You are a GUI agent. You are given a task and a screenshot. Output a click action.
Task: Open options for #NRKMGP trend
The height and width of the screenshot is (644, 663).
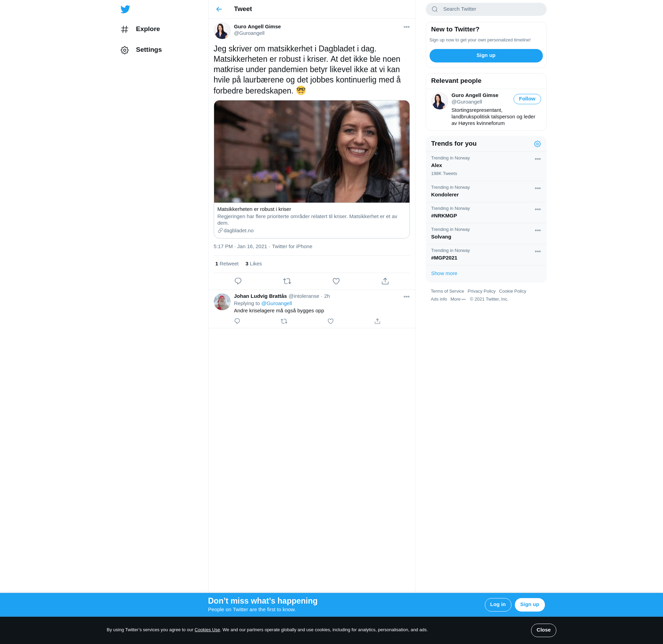point(538,209)
